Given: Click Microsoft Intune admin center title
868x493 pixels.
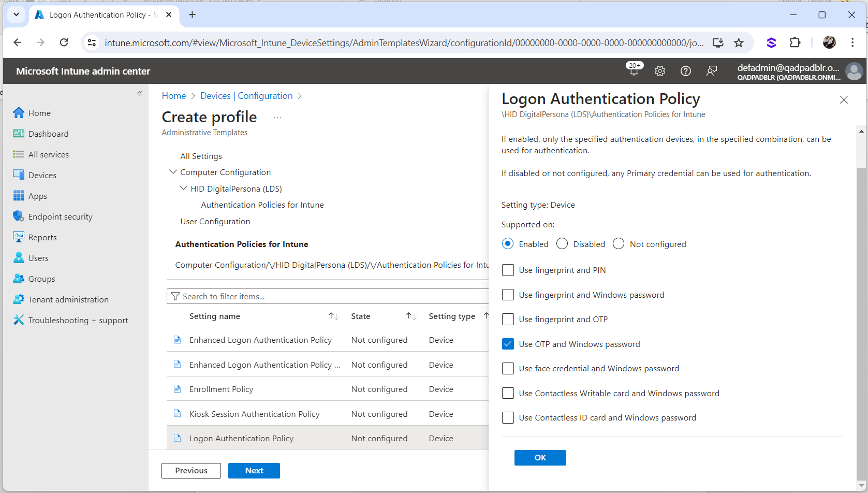Looking at the screenshot, I should pos(83,71).
